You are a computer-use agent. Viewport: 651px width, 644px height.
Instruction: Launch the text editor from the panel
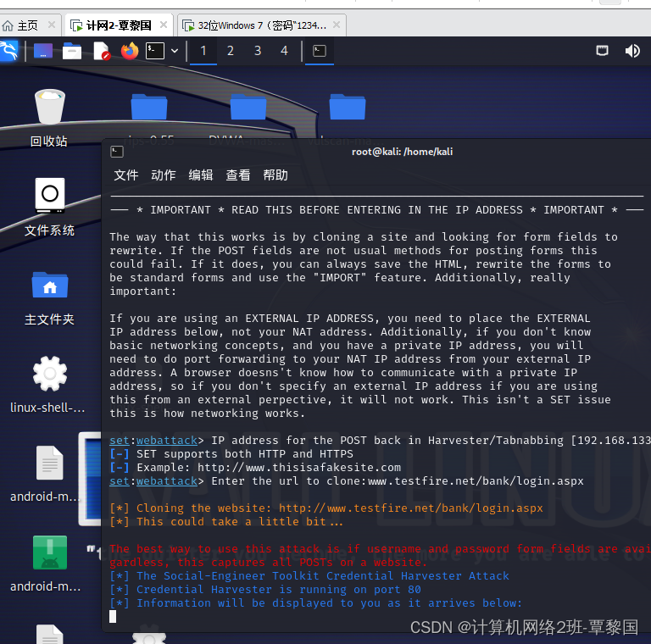coord(102,51)
